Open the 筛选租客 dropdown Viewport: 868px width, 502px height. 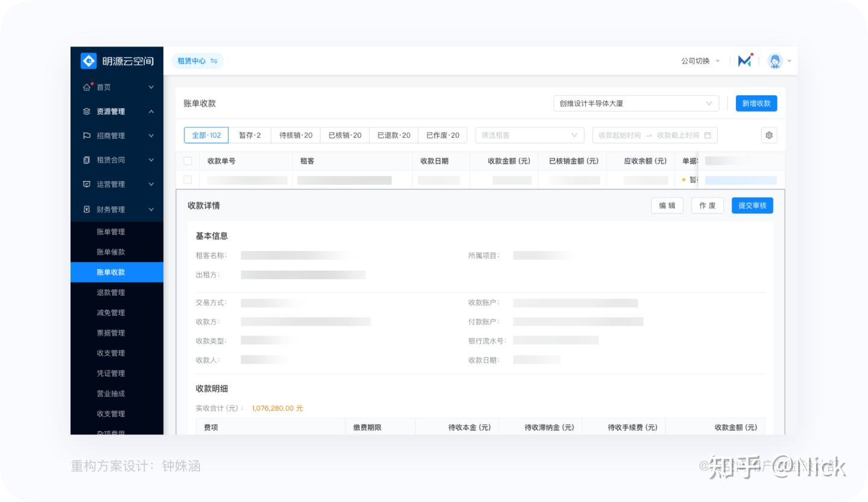click(530, 135)
